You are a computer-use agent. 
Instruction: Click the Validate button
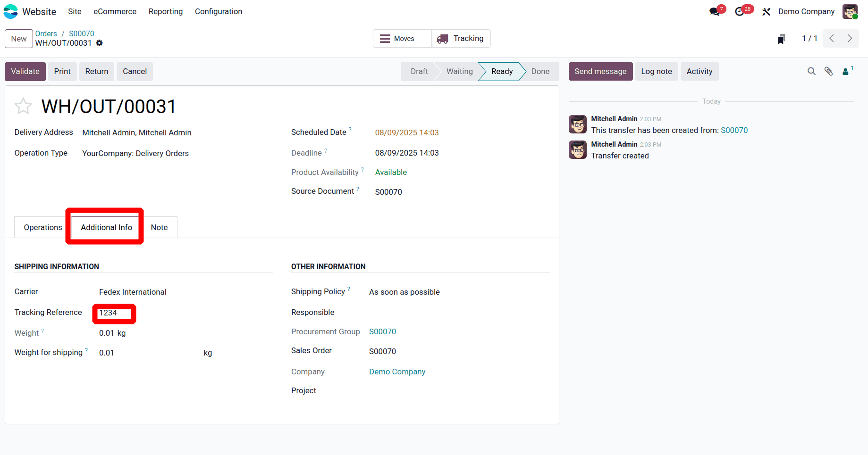point(25,71)
